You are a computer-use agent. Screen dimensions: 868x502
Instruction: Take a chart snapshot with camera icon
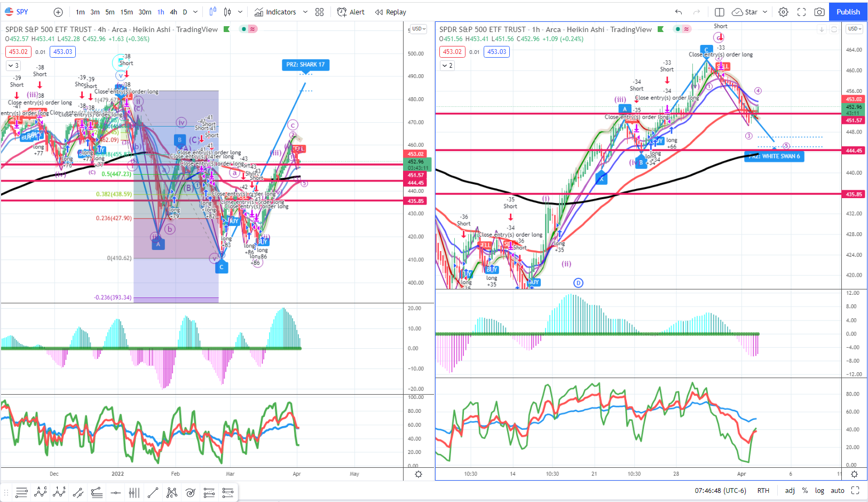[x=819, y=12]
